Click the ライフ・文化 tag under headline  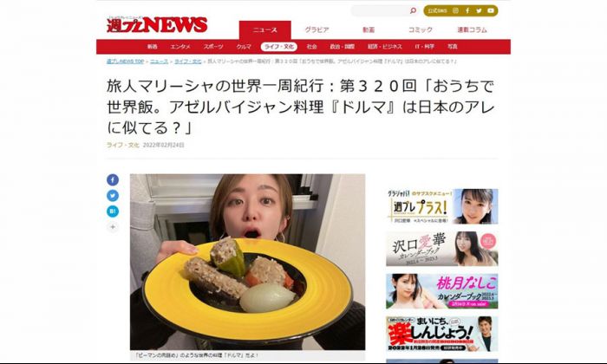(x=123, y=145)
